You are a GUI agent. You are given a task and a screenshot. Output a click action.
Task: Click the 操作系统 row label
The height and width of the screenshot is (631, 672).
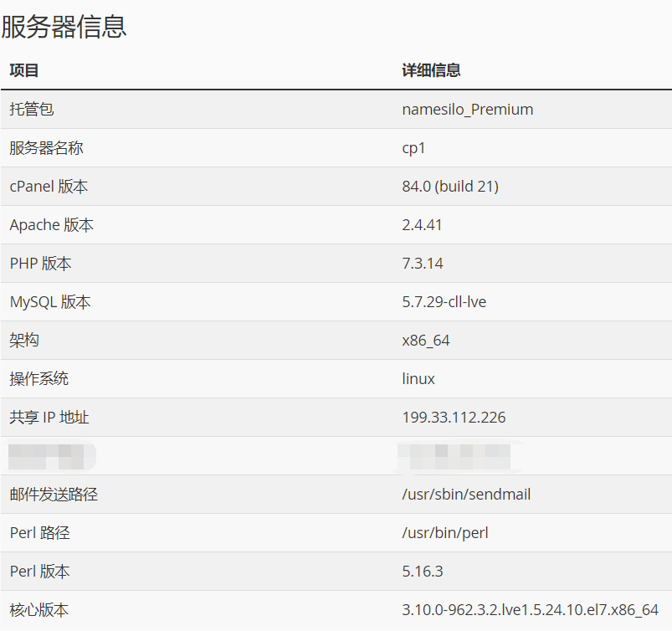coord(38,379)
